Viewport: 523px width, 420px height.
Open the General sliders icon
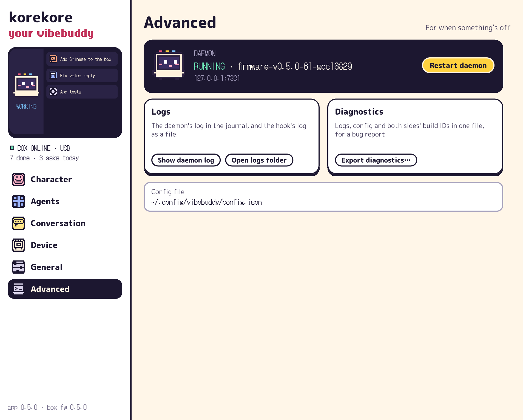point(19,267)
